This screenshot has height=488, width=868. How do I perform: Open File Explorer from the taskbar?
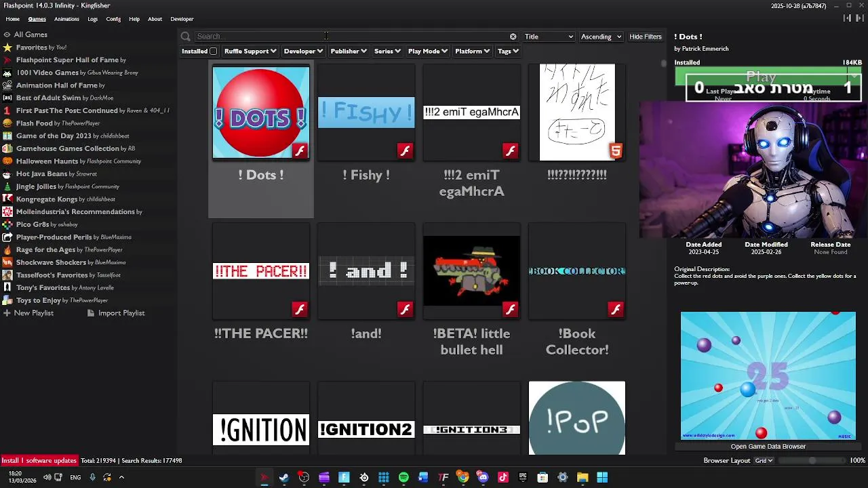[x=583, y=478]
